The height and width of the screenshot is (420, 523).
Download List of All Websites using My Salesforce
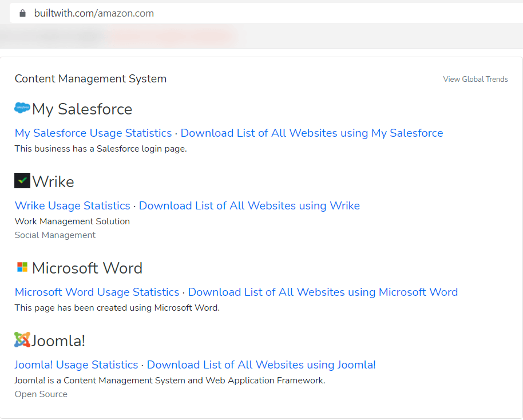[312, 133]
